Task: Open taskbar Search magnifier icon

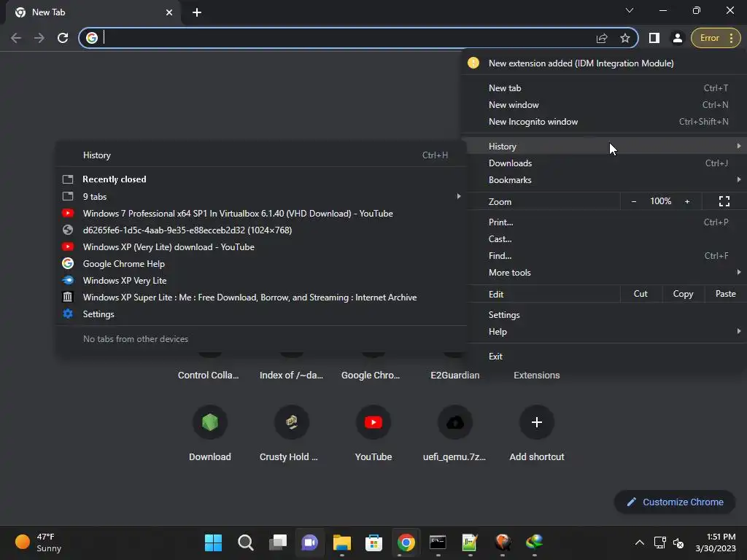Action: click(245, 542)
